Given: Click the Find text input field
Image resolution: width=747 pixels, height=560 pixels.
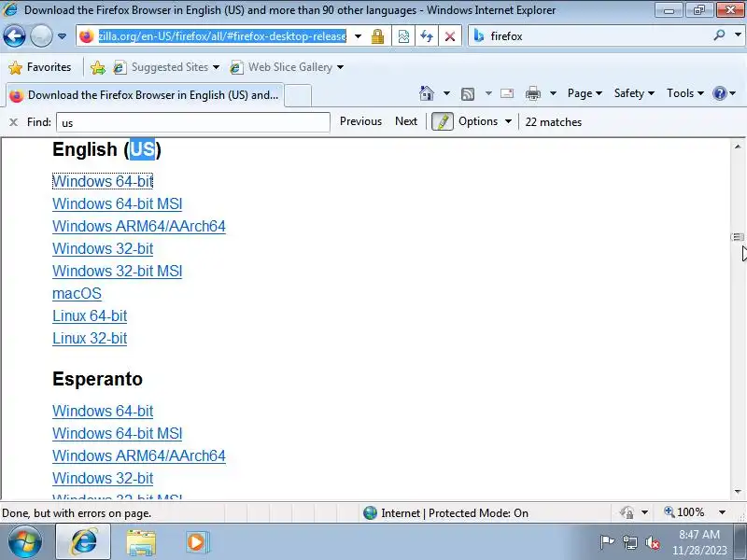Looking at the screenshot, I should click(x=193, y=122).
